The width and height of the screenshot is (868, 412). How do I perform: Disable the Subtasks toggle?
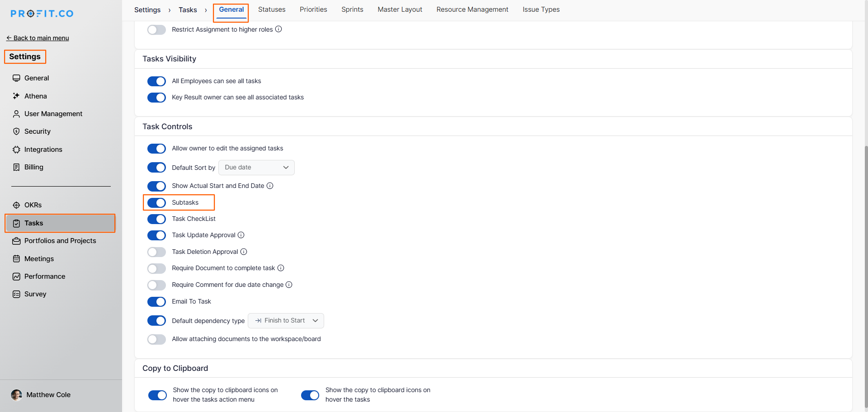tap(156, 202)
